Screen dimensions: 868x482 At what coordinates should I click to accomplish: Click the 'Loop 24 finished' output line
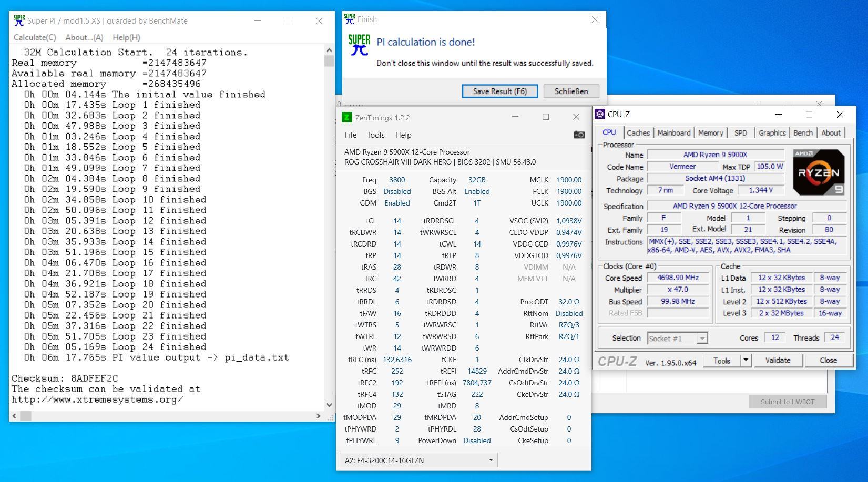tap(115, 347)
